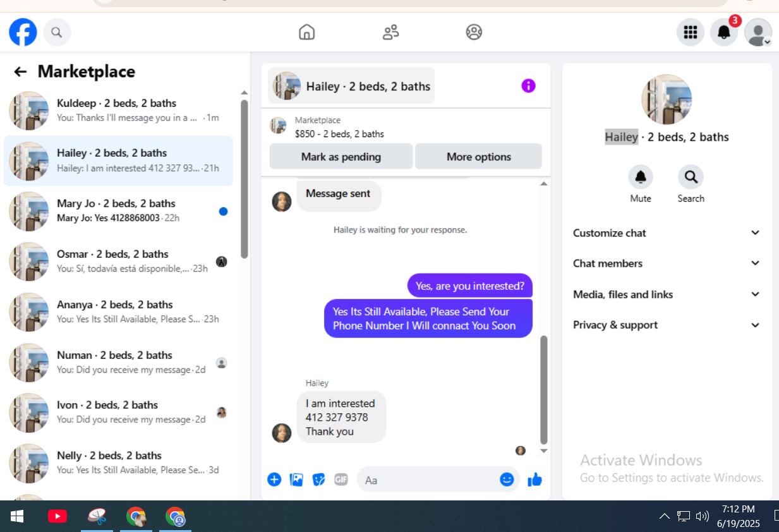Go back from Marketplace with arrow
Viewport: 779px width, 532px height.
20,72
